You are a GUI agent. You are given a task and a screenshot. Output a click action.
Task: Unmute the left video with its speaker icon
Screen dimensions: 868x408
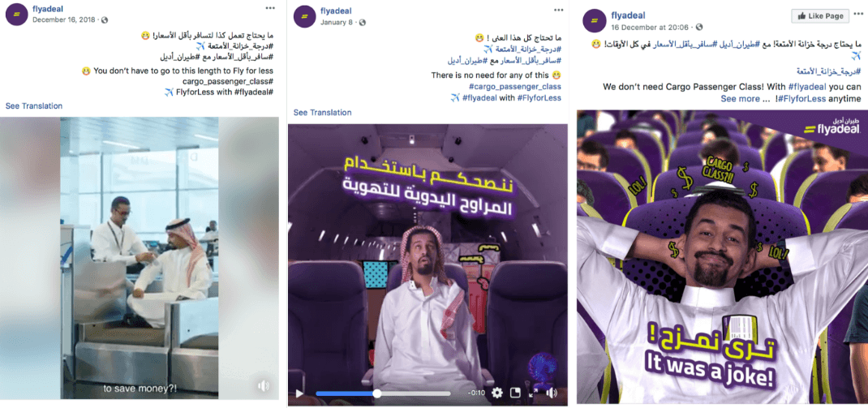(x=264, y=386)
